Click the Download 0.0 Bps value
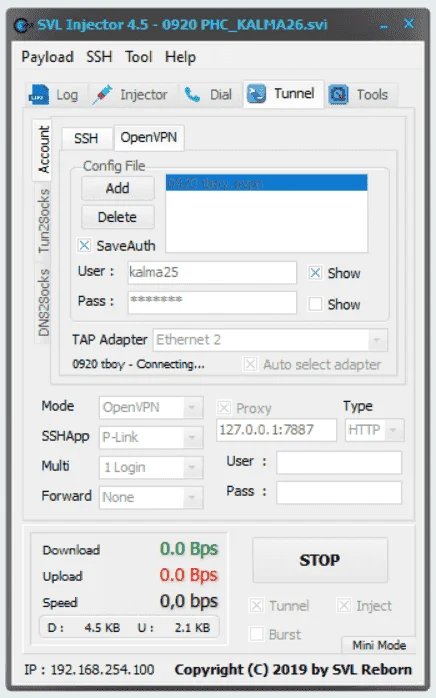Screen dimensions: 436x698 coord(189,548)
